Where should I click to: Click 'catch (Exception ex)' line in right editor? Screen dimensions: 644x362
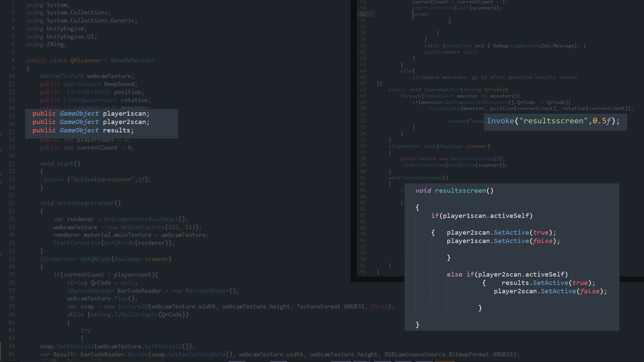[505, 46]
